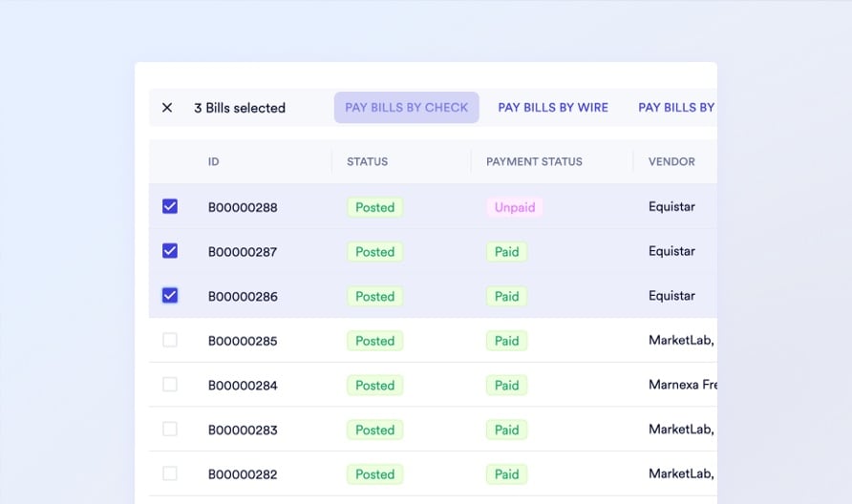Click the Posted badge for B00000287

point(375,251)
